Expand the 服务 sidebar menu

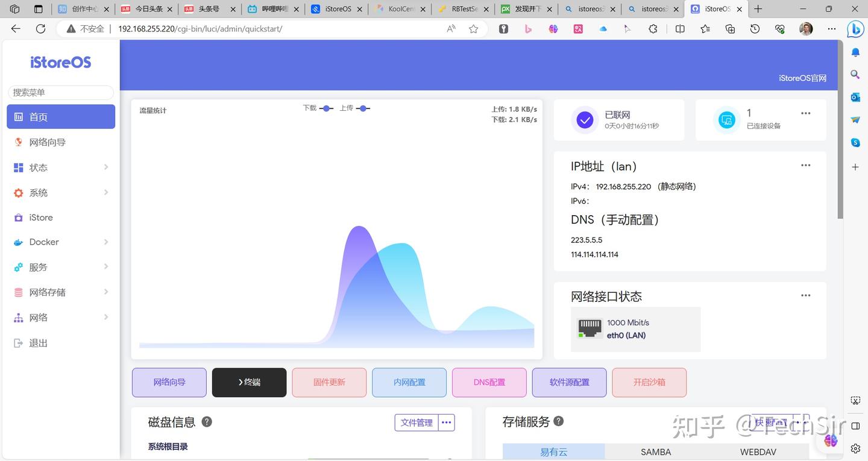[61, 268]
